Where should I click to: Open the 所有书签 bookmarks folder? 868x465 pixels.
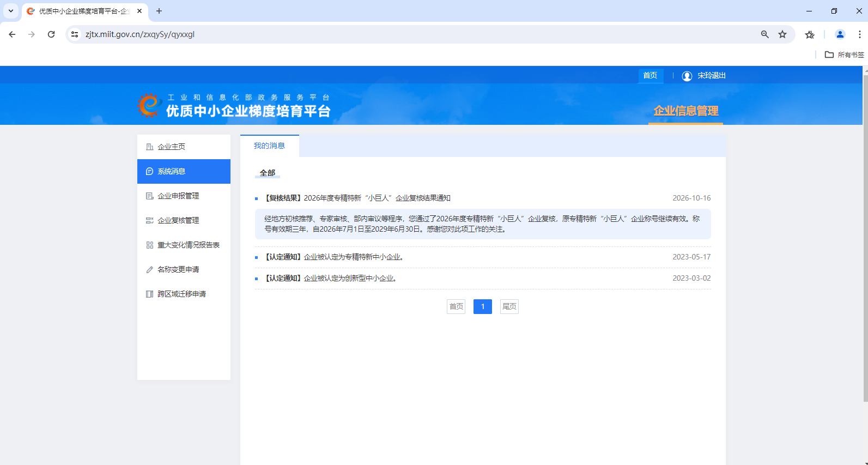coord(845,55)
